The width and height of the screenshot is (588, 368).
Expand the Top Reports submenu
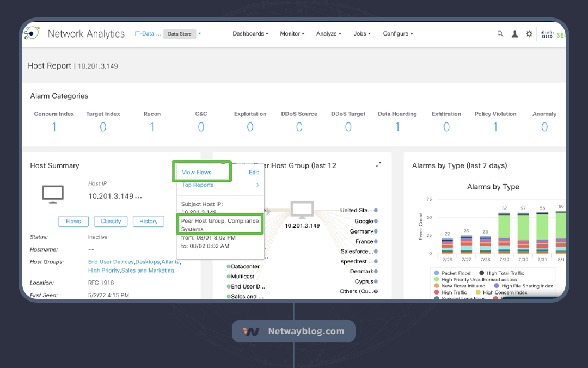[x=258, y=185]
